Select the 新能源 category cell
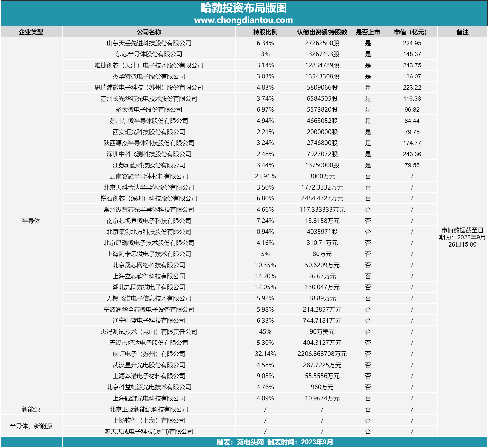 (x=31, y=409)
